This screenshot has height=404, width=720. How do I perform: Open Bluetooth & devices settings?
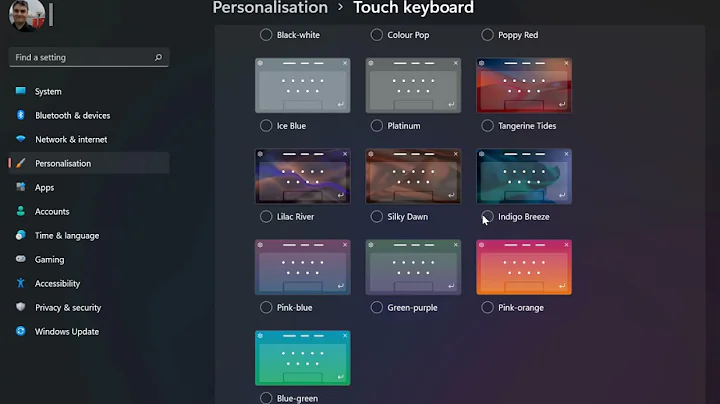click(x=89, y=115)
